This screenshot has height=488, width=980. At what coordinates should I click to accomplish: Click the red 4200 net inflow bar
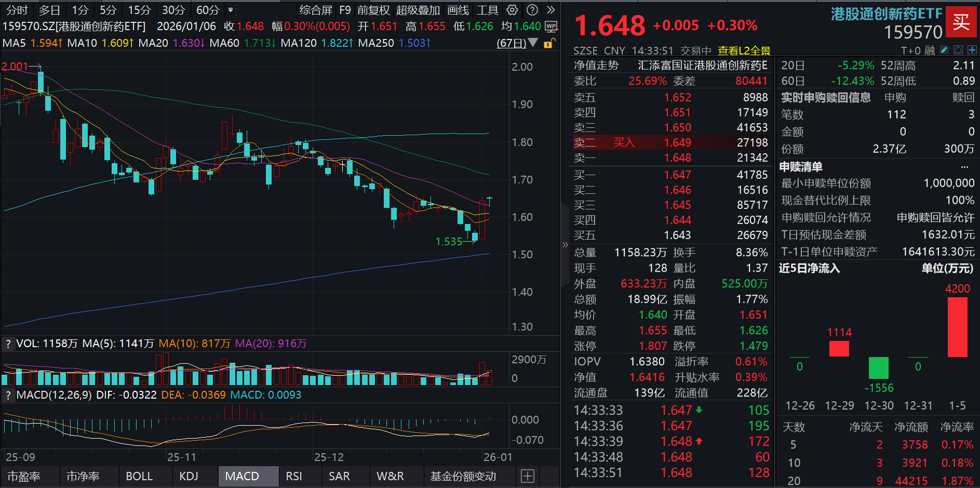(957, 327)
